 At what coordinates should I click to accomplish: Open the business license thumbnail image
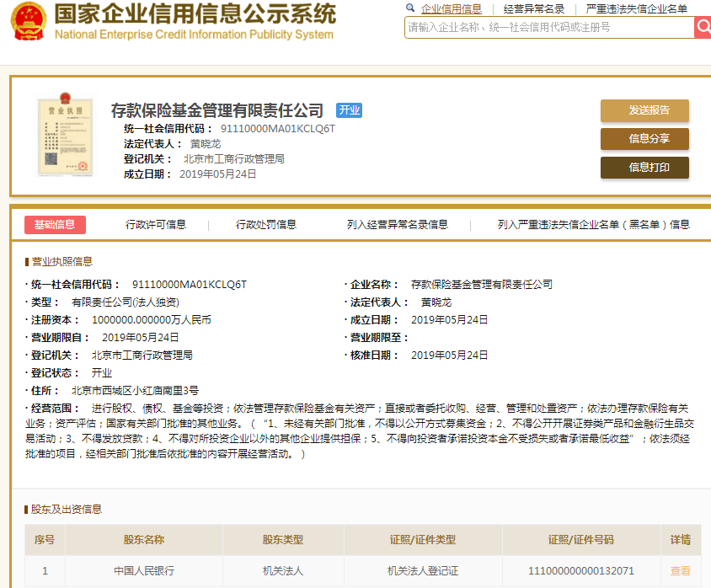66,134
